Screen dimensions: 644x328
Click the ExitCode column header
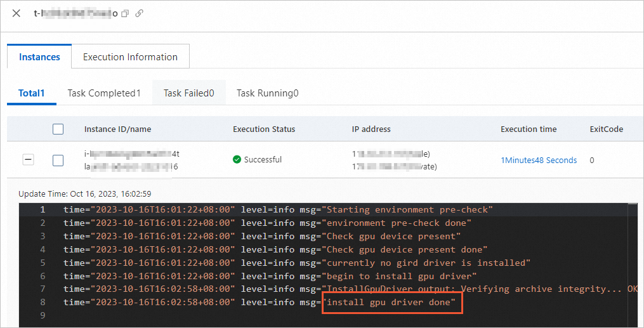606,129
